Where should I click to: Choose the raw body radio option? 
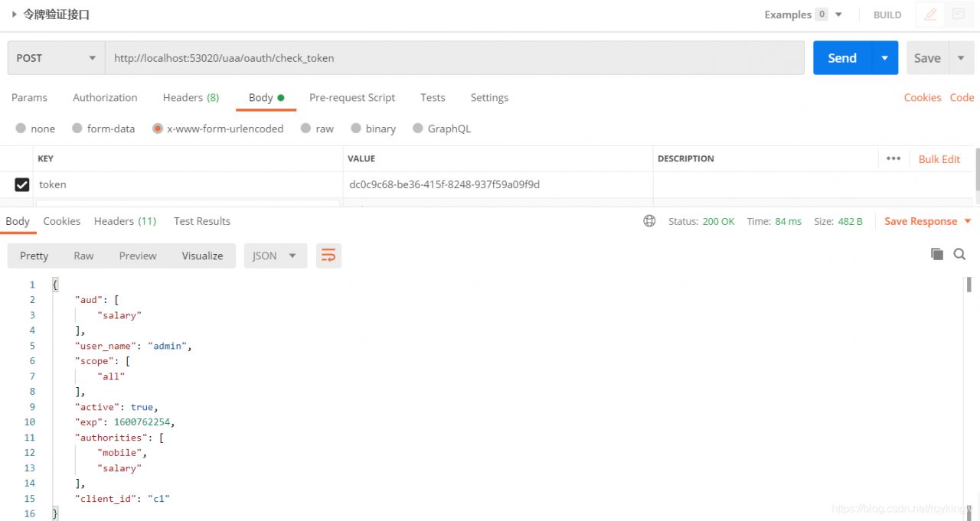tap(306, 129)
